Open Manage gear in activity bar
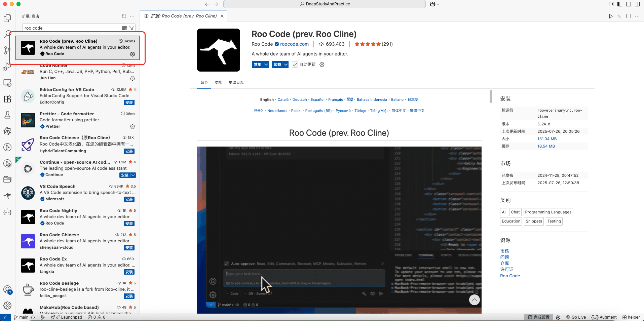This screenshot has height=321, width=644. point(7,306)
